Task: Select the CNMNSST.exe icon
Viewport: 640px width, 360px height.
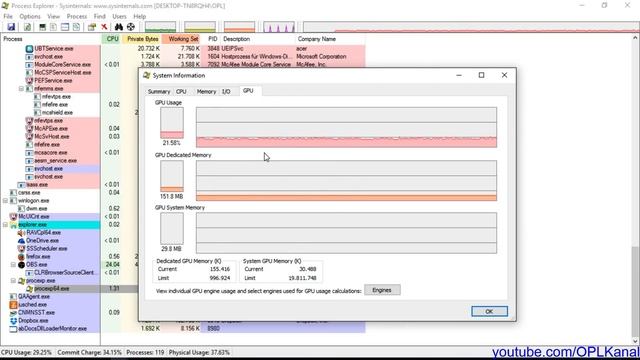Action: tap(13, 313)
